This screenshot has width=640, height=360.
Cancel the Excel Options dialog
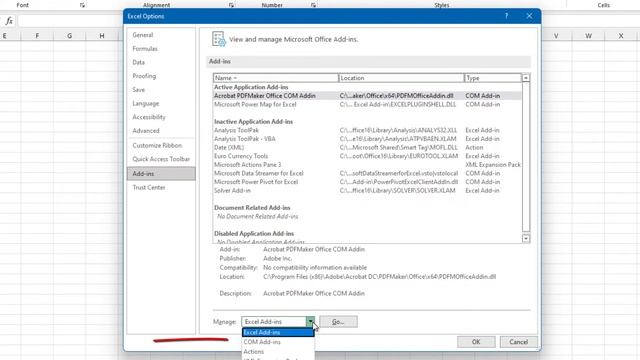pos(518,342)
